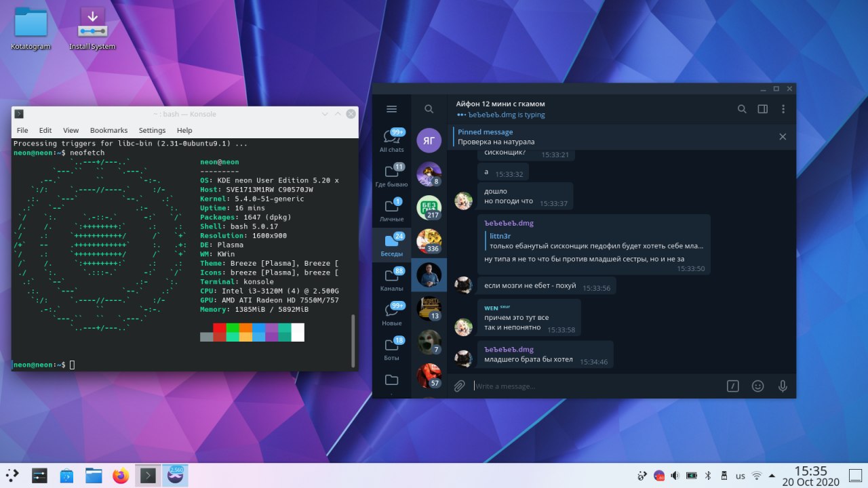
Task: Select the Где бываю chat folder
Action: (391, 175)
